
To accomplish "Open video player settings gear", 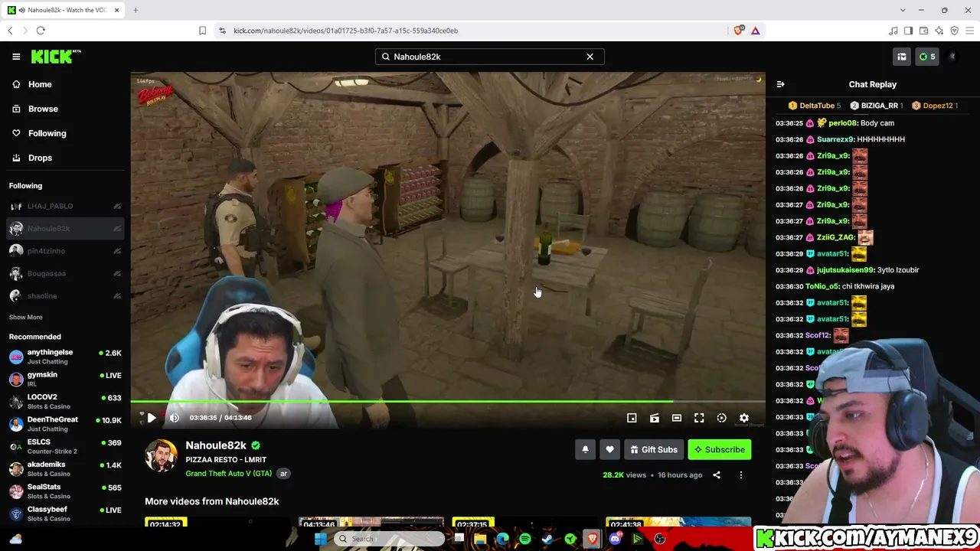I will coord(744,418).
